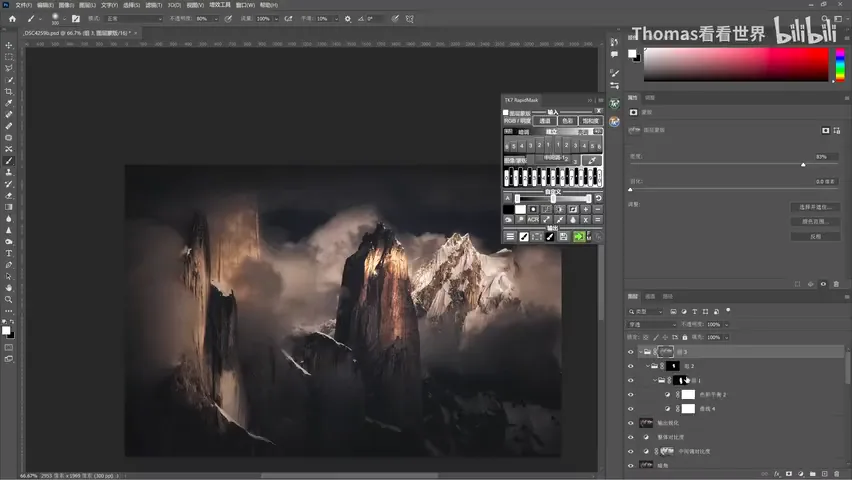The height and width of the screenshot is (480, 852).
Task: Select the Hand tool
Action: (9, 288)
